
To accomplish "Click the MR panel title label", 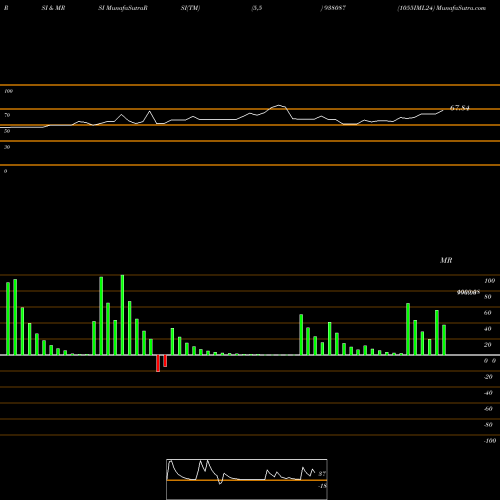I will point(446,260).
